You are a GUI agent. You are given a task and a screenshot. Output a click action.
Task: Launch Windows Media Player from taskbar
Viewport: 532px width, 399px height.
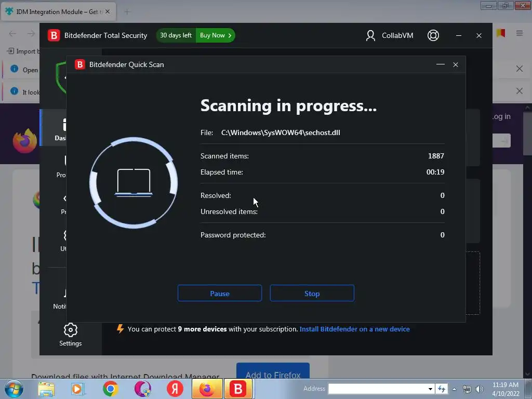point(78,389)
